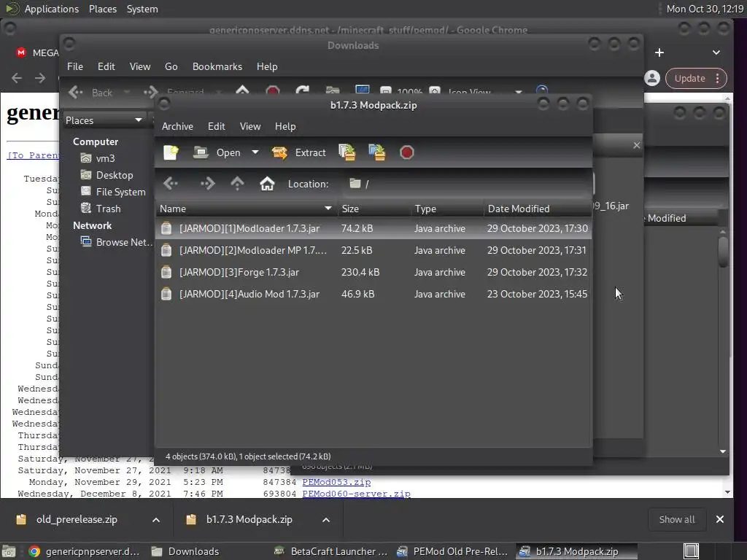Sort by Date Modified column header
The image size is (747, 560).
(538, 209)
